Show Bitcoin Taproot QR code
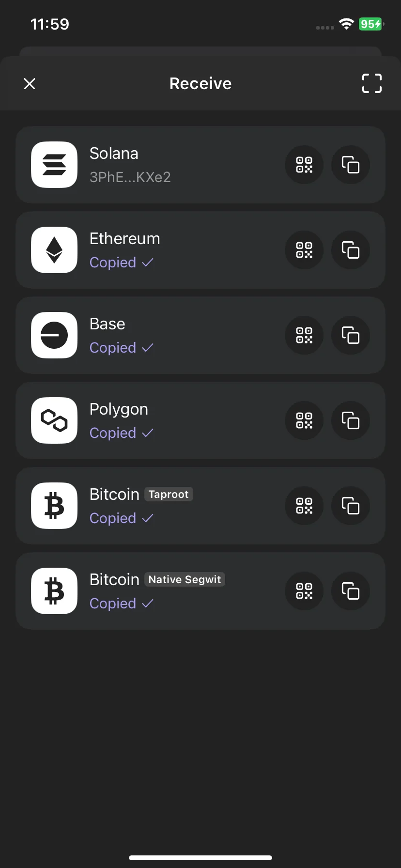This screenshot has height=868, width=401. coord(304,506)
